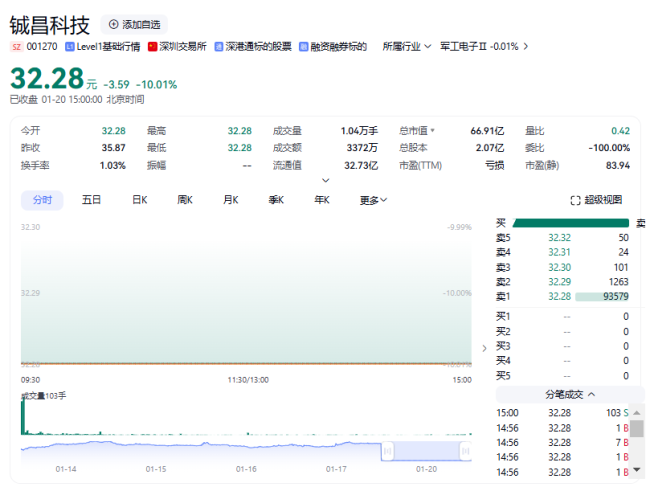
Task: Click the 卖4 price 32.31
Action: [559, 252]
